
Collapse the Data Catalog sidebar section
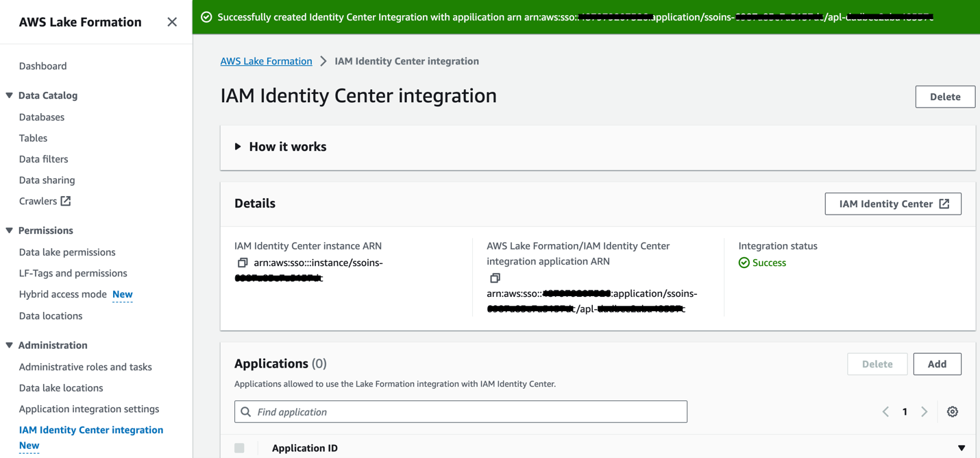coord(10,95)
